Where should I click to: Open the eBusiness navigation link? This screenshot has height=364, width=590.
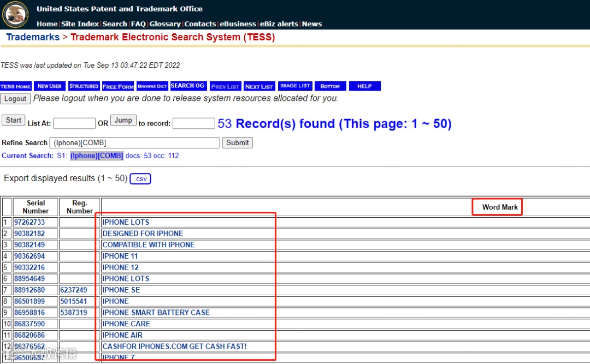pos(238,23)
